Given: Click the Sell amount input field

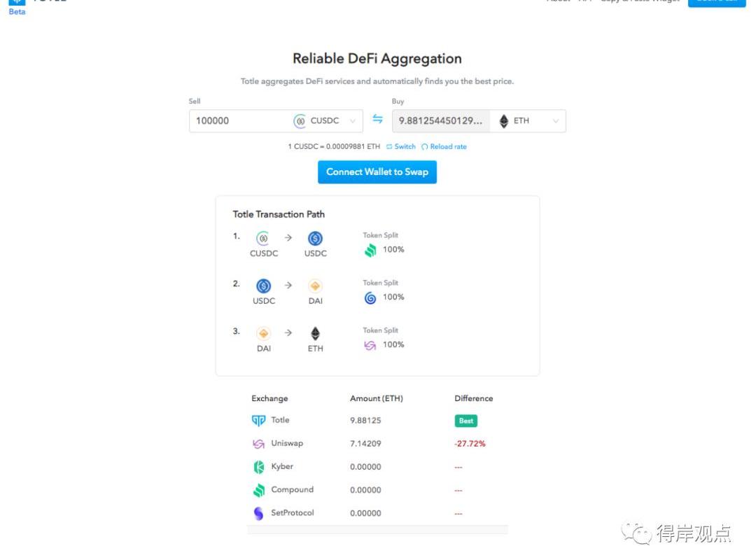Looking at the screenshot, I should tap(238, 121).
